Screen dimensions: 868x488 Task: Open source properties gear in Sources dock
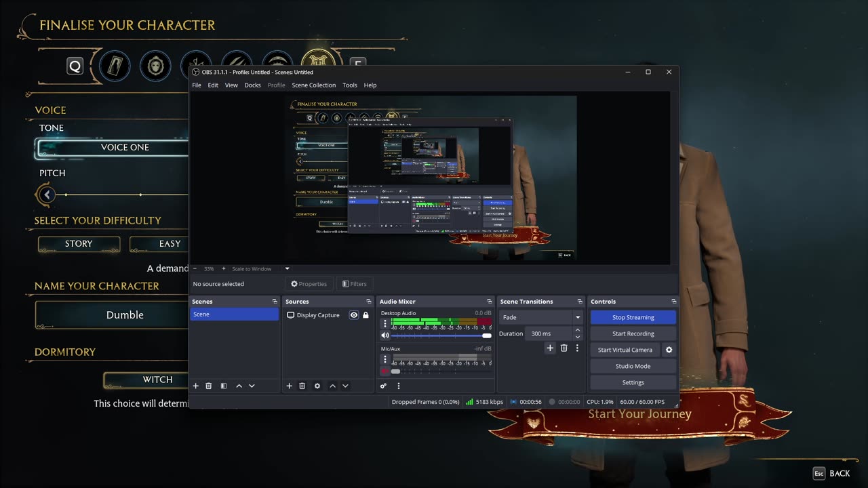point(317,386)
